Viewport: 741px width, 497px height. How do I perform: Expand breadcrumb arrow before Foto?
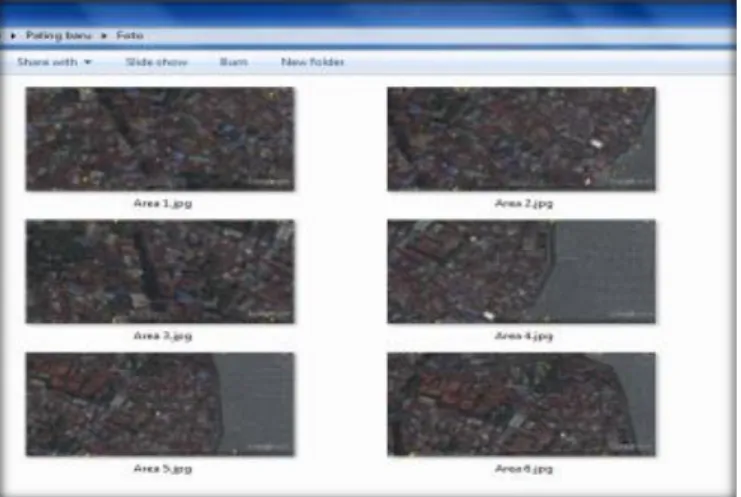point(104,35)
